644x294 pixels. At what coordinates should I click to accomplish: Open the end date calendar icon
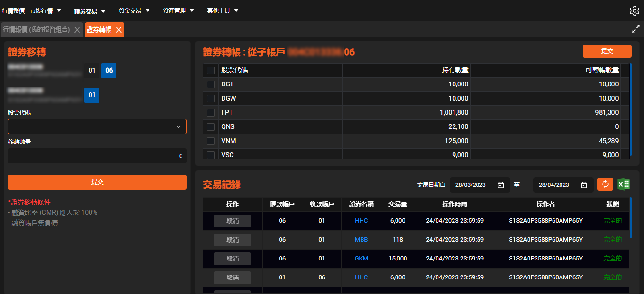click(584, 185)
